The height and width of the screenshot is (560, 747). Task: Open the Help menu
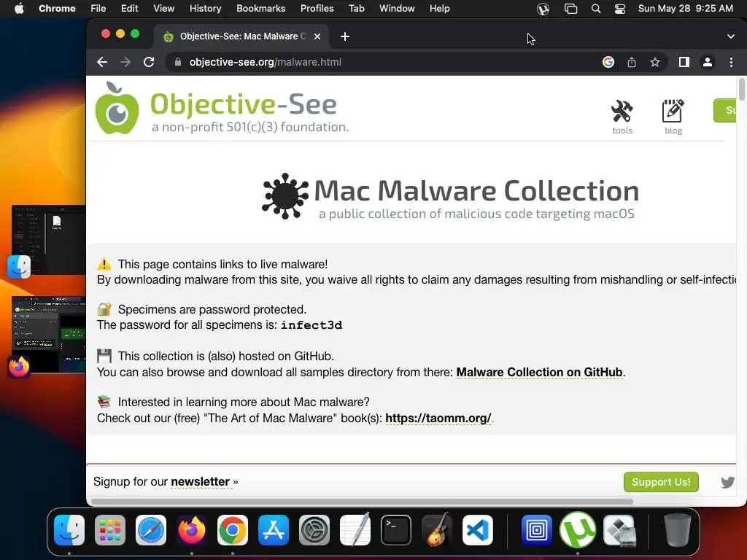tap(439, 8)
